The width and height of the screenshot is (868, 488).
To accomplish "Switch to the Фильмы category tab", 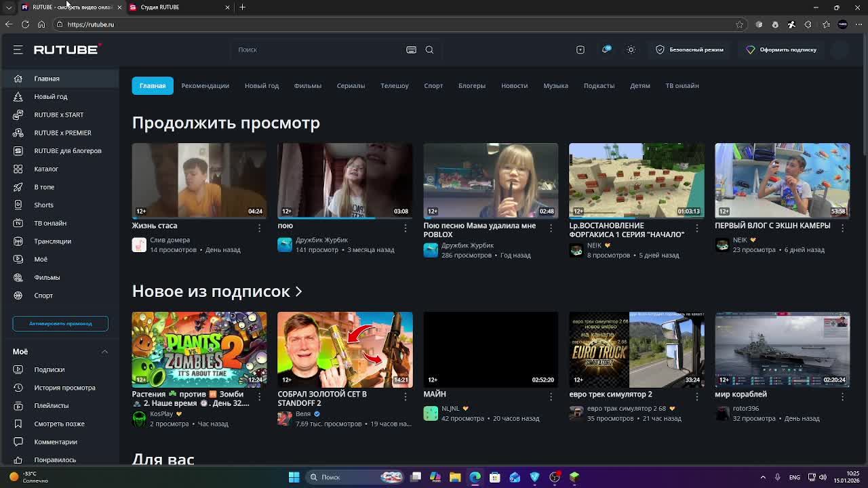I will coord(307,85).
